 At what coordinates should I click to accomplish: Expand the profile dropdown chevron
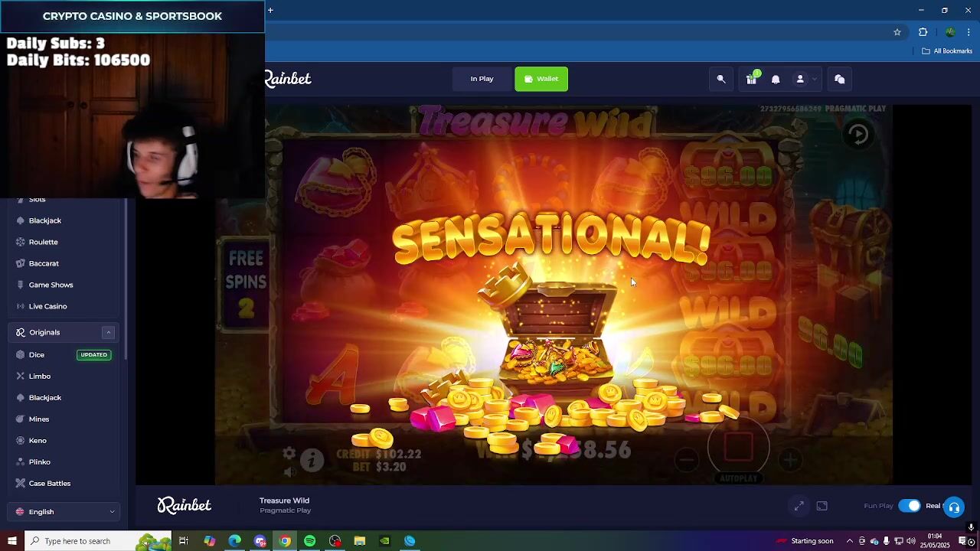pos(815,79)
